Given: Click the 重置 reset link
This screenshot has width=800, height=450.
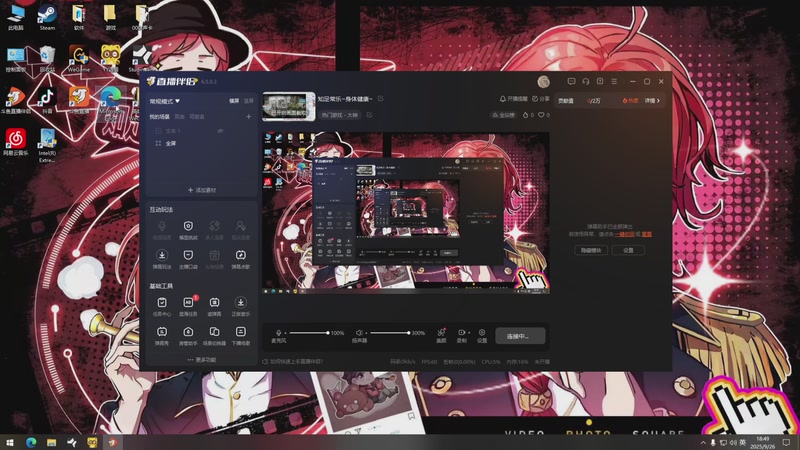Looking at the screenshot, I should (x=646, y=234).
